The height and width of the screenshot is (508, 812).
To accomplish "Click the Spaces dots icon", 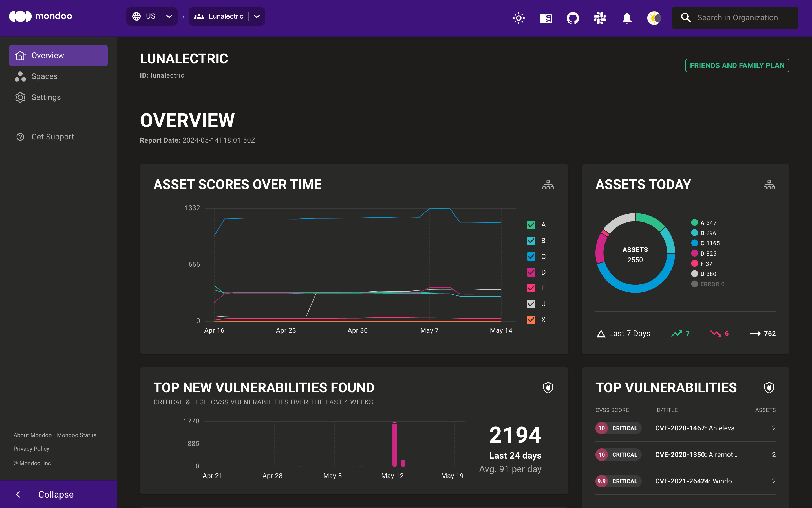I will [x=20, y=76].
